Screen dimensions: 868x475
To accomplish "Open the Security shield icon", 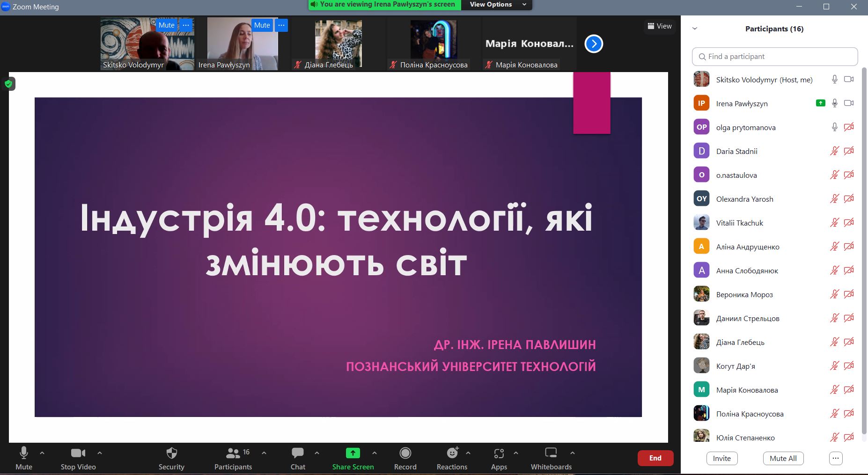I will coord(171,453).
